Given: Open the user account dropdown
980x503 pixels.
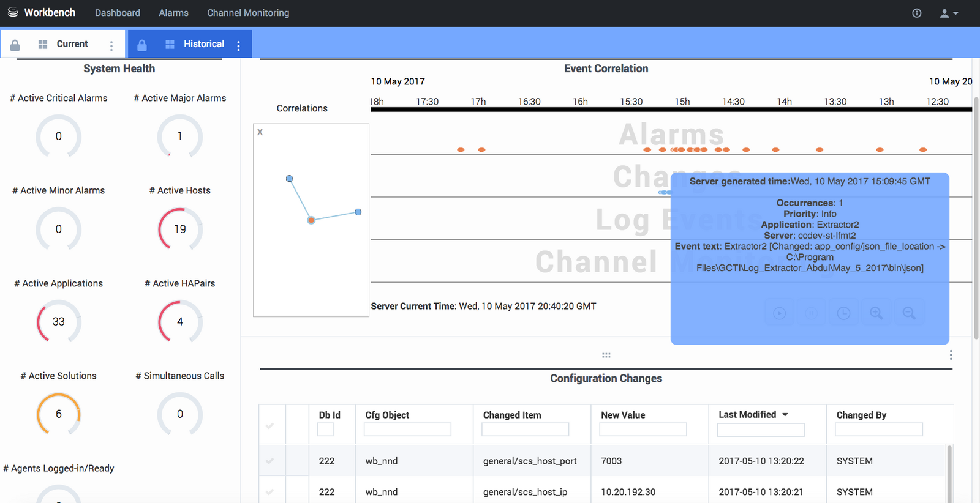Looking at the screenshot, I should point(949,13).
